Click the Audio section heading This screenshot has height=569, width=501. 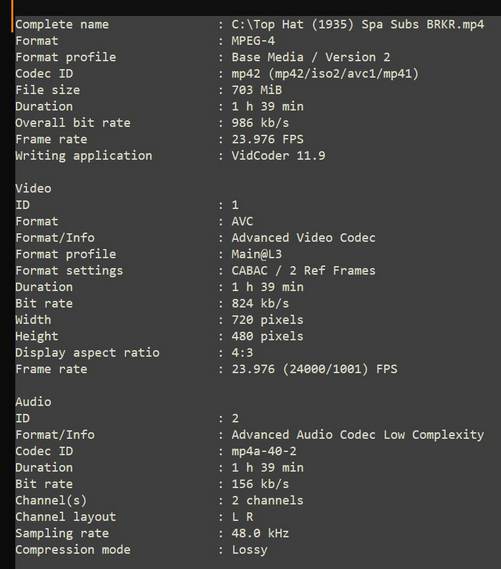33,402
